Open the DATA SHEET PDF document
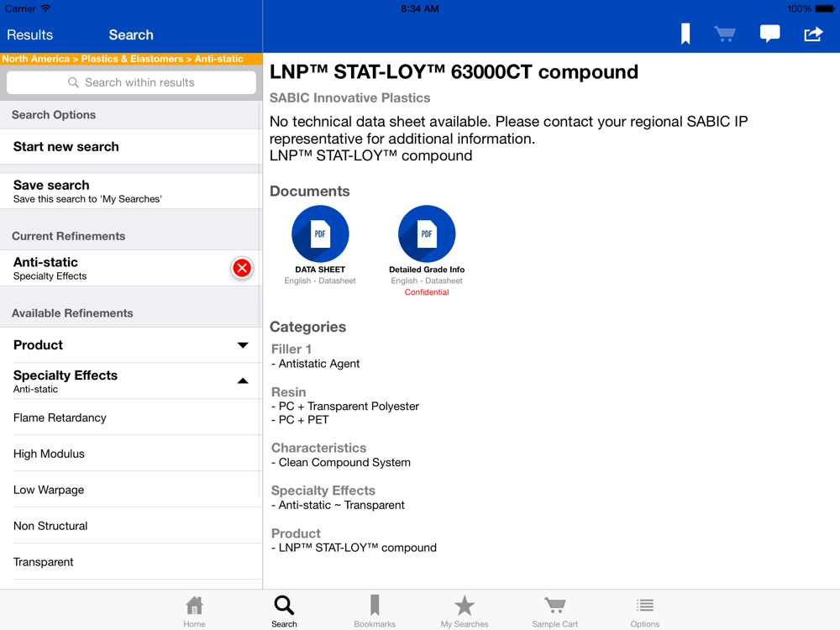 (320, 234)
